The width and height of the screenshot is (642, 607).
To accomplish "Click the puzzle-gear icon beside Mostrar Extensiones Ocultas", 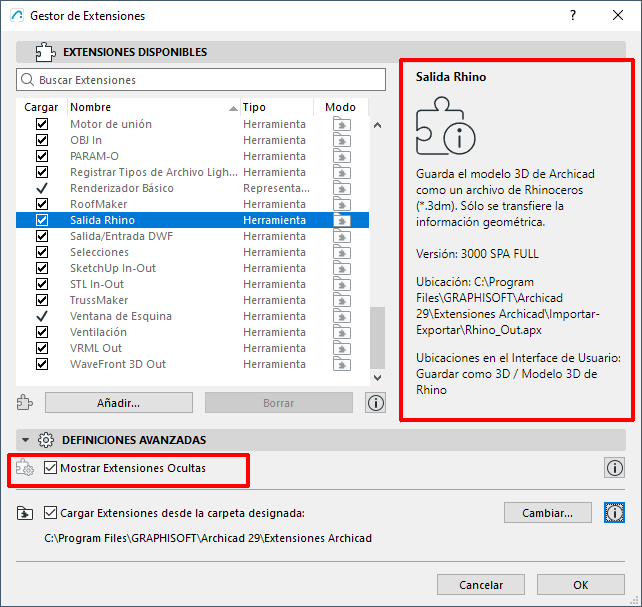I will pyautogui.click(x=25, y=467).
